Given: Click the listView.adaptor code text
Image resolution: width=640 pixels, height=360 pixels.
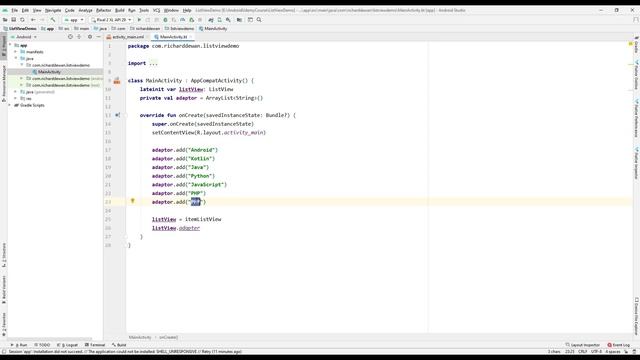Looking at the screenshot, I should pos(176,228).
